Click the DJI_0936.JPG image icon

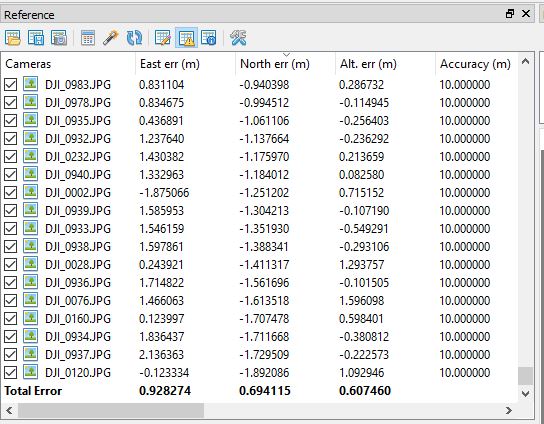[31, 282]
